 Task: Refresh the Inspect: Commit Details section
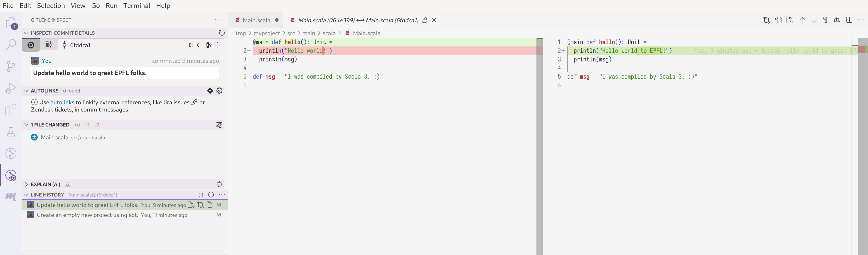[222, 33]
